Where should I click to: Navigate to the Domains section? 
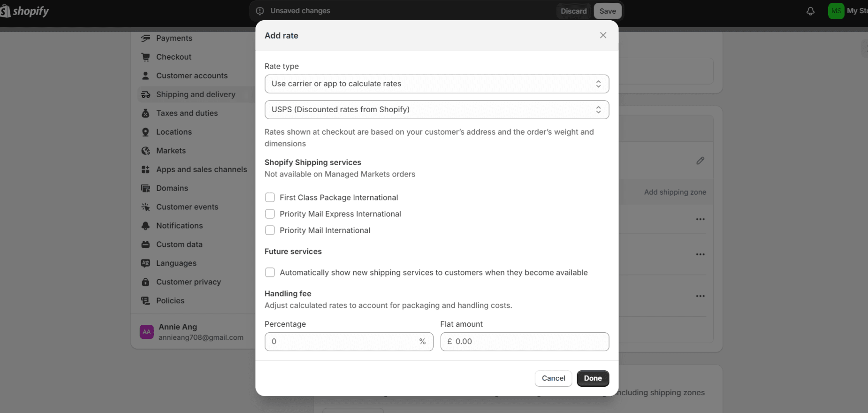[171, 188]
